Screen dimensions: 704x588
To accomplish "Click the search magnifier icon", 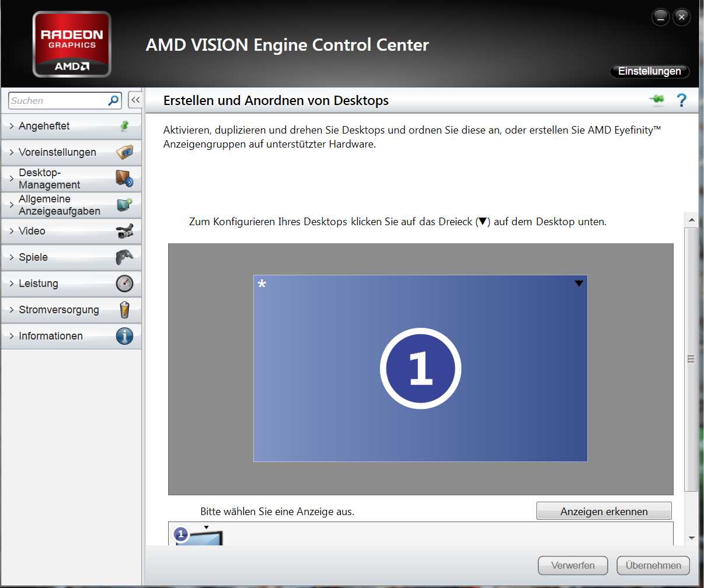I will pyautogui.click(x=113, y=100).
